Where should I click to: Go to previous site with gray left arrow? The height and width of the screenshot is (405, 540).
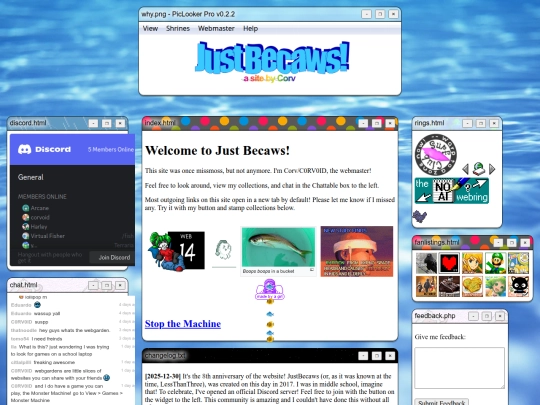[x=465, y=169]
